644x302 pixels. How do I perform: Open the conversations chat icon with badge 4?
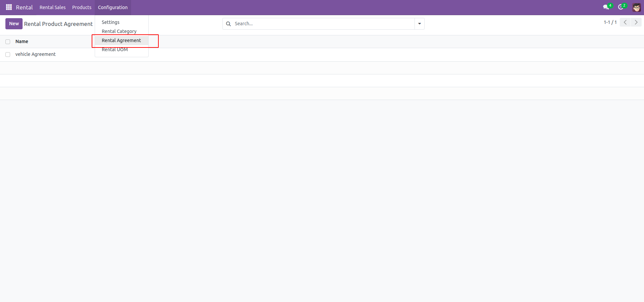click(607, 7)
